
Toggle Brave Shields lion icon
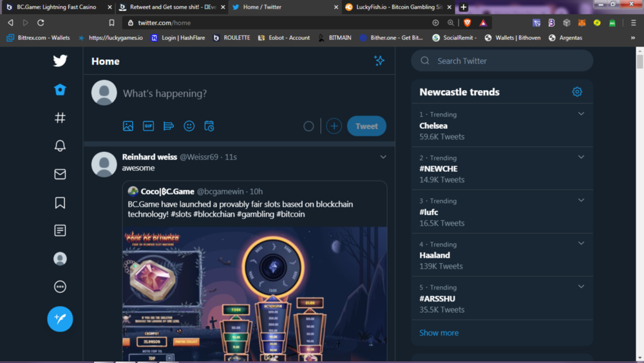point(467,23)
